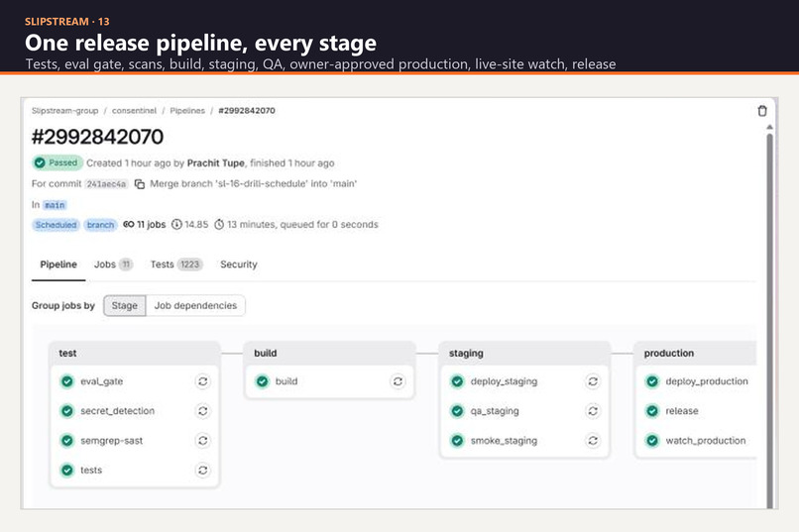Click deploy_staging passed status icon
This screenshot has height=532, width=799.
458,381
